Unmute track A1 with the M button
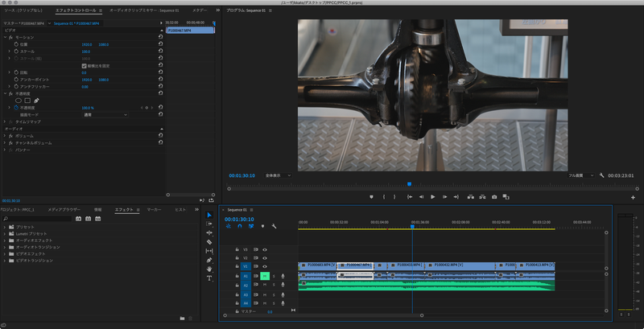The image size is (644, 329). [264, 276]
